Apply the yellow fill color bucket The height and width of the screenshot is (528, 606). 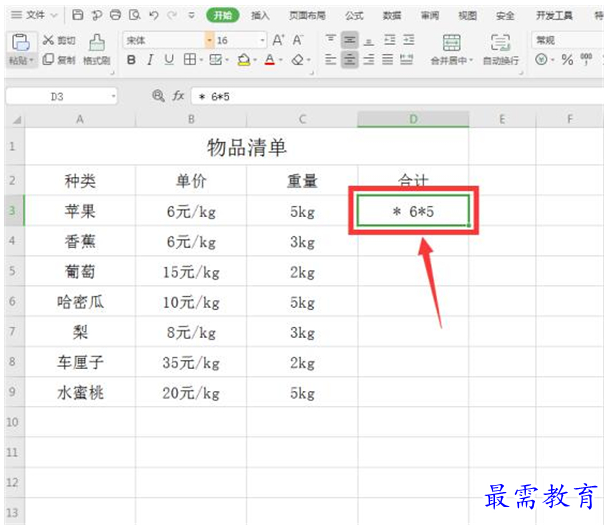(244, 60)
